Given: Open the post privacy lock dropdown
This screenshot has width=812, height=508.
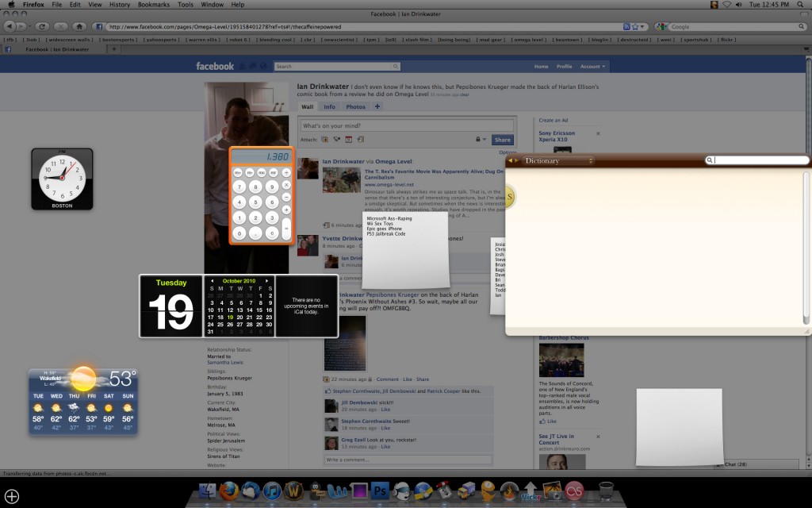Looking at the screenshot, I should pyautogui.click(x=481, y=140).
